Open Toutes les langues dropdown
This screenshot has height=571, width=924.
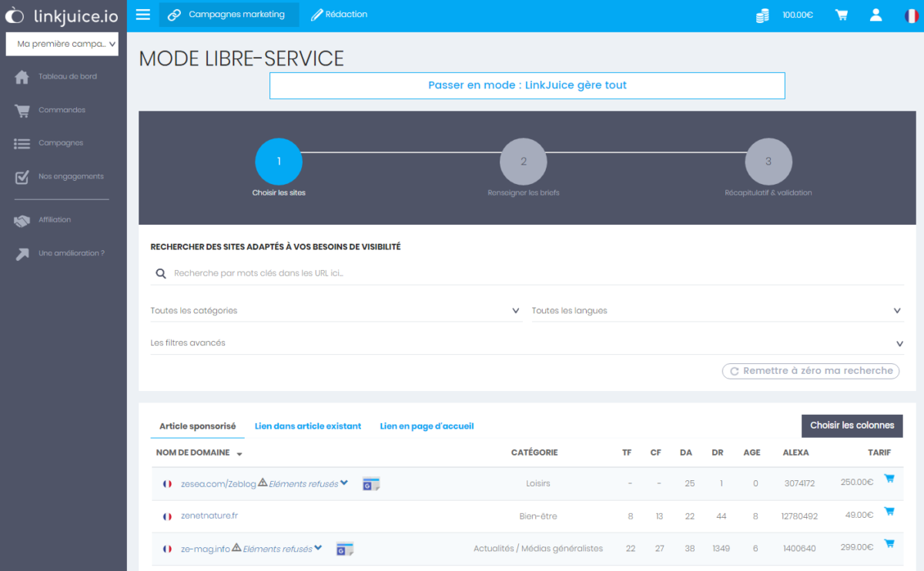point(716,311)
